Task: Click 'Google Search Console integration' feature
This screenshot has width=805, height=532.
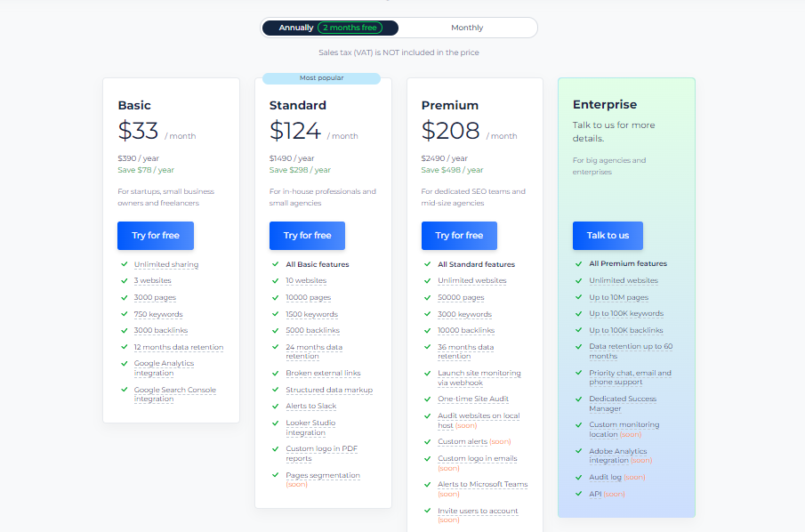Action: coord(175,394)
